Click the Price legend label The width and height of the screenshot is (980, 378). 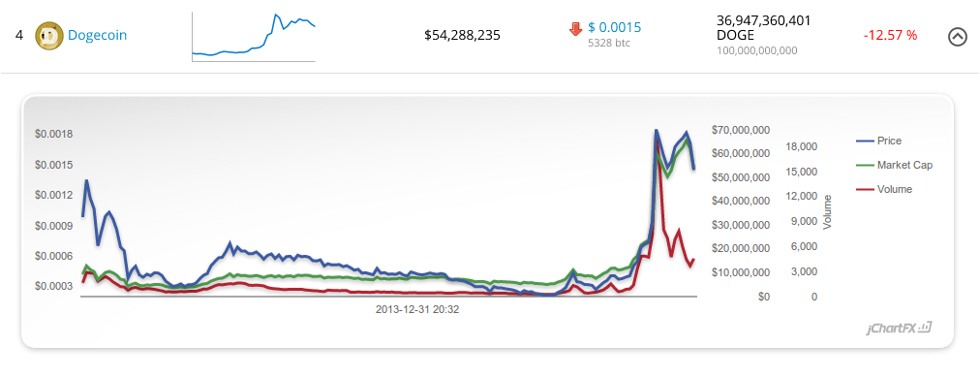[889, 141]
